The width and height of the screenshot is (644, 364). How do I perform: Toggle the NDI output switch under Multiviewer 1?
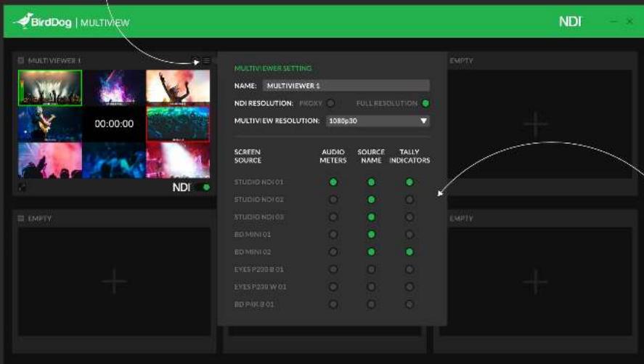[x=204, y=187]
